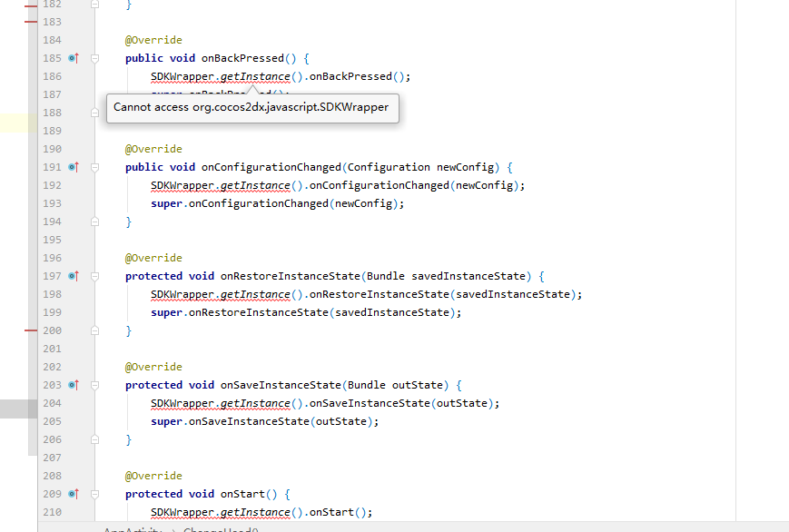Screen dimensions: 789x532
Task: Click the onRestoreInstanceState method name on line 197
Action: [291, 276]
